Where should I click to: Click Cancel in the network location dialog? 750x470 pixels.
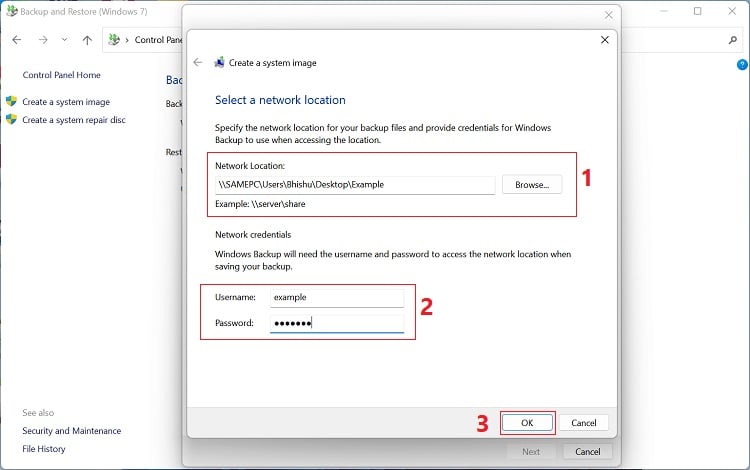tap(584, 423)
